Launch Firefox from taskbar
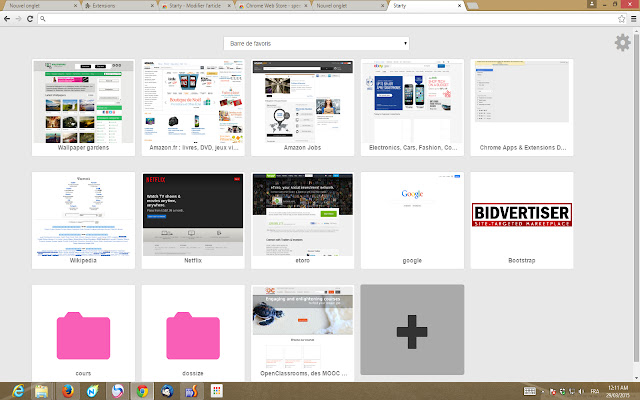Screen dimensions: 640x400 point(69,391)
